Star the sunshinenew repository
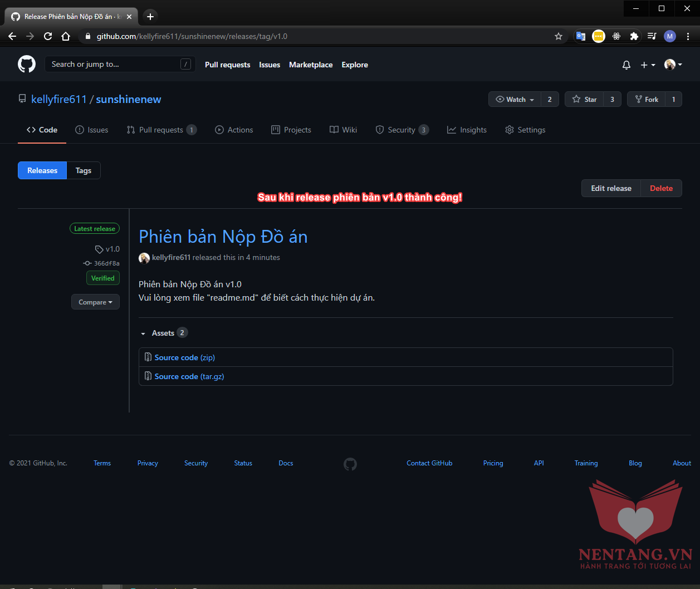Screen dimensions: 700x589 (584, 99)
